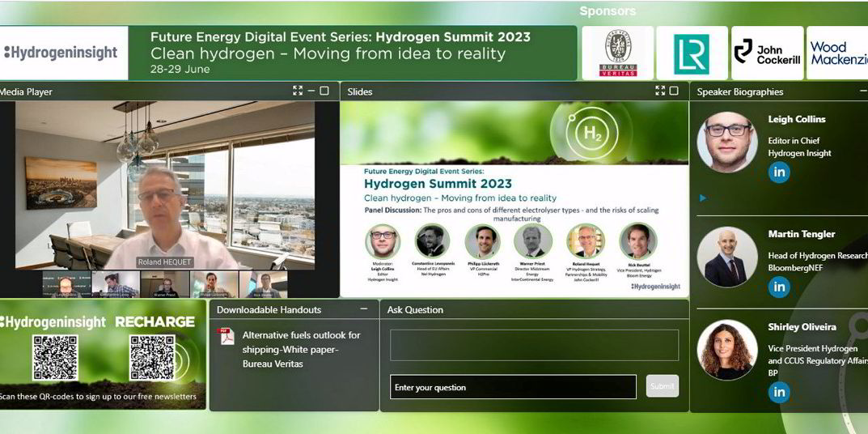Click the Leigh Collins name heading
The image size is (868, 434).
[x=797, y=119]
